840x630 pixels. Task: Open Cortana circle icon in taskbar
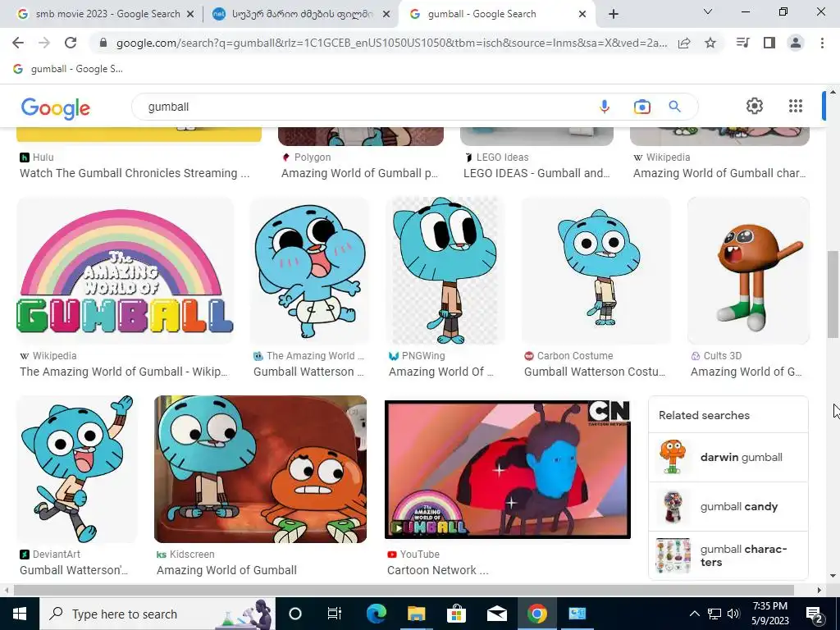[x=295, y=614]
